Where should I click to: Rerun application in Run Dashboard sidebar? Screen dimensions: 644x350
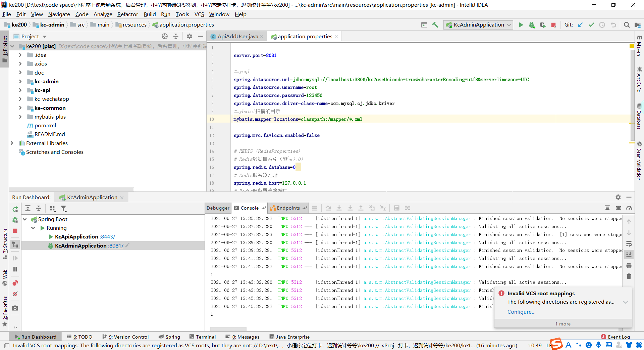click(15, 209)
